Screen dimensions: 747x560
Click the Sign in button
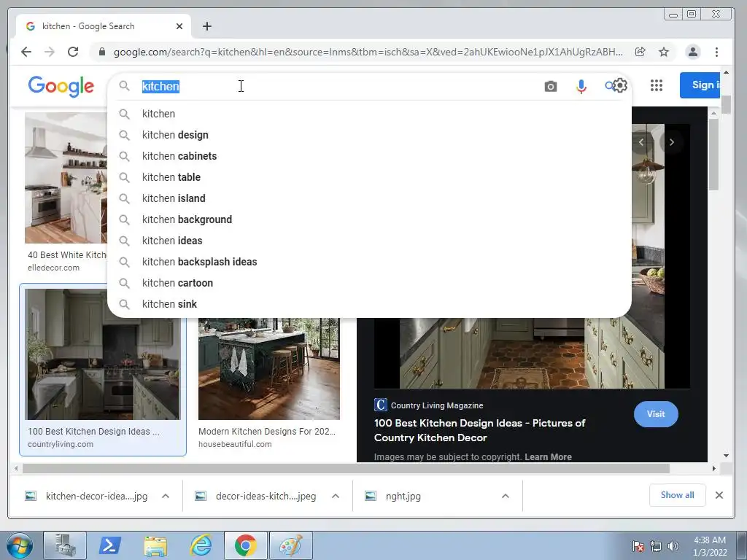point(700,85)
